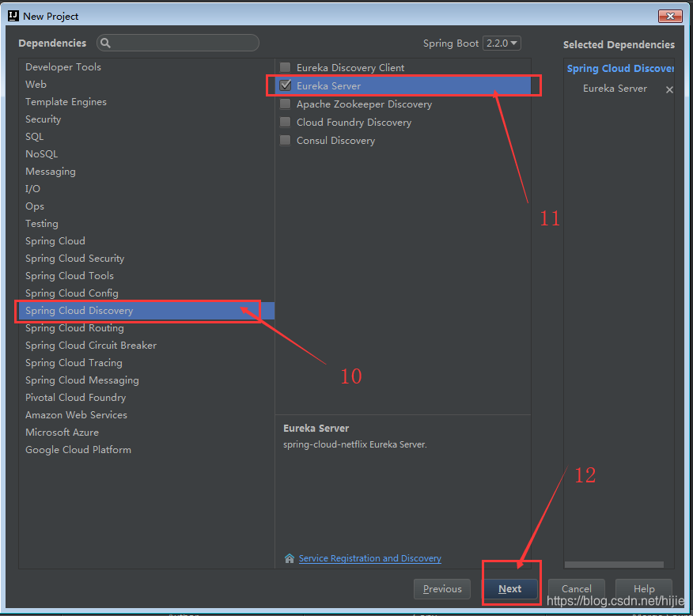This screenshot has height=616, width=693.
Task: Select the Developer Tools category
Action: tap(146, 66)
